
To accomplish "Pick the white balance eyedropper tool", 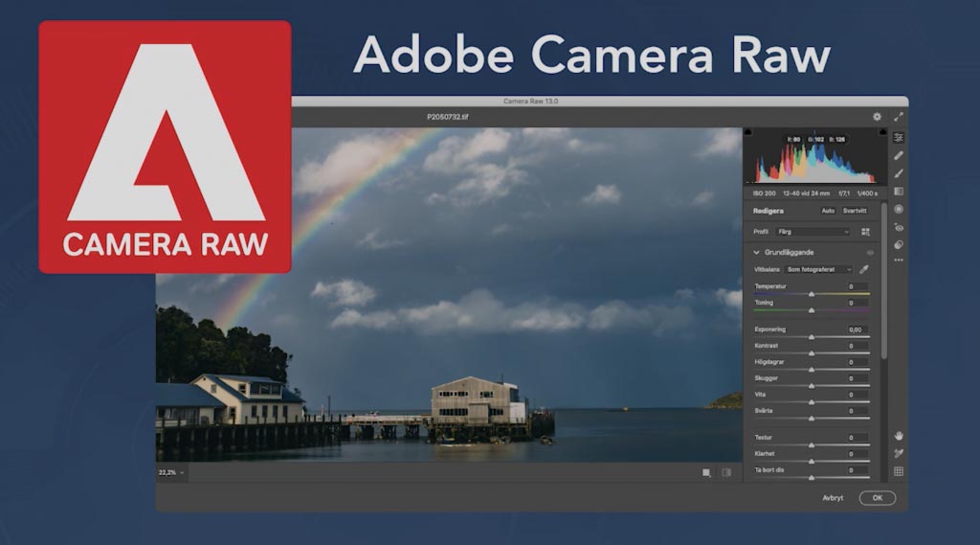I will pyautogui.click(x=864, y=270).
